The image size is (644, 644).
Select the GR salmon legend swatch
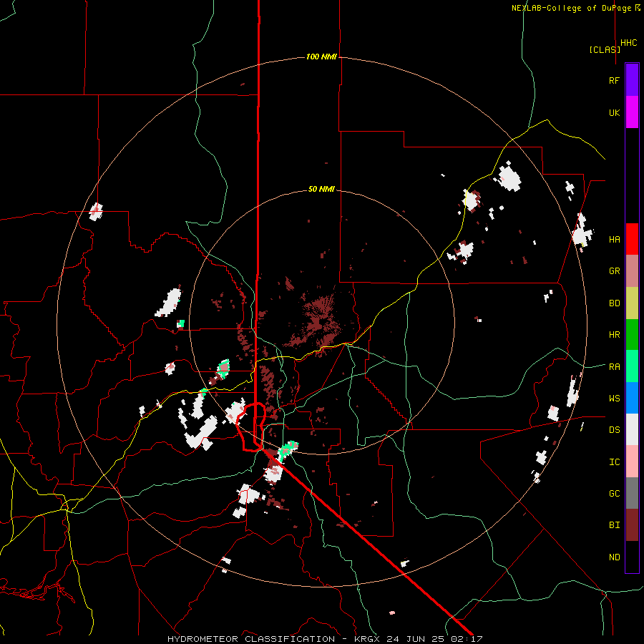[x=632, y=271]
